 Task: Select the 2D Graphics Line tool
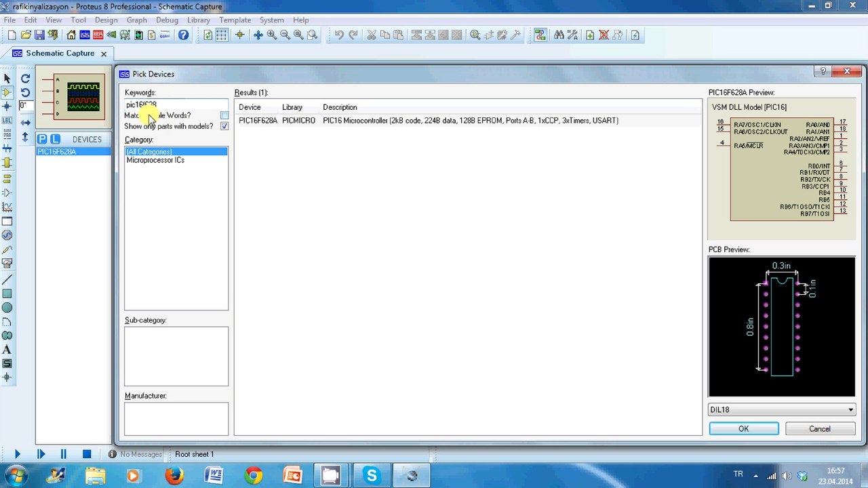(7, 280)
